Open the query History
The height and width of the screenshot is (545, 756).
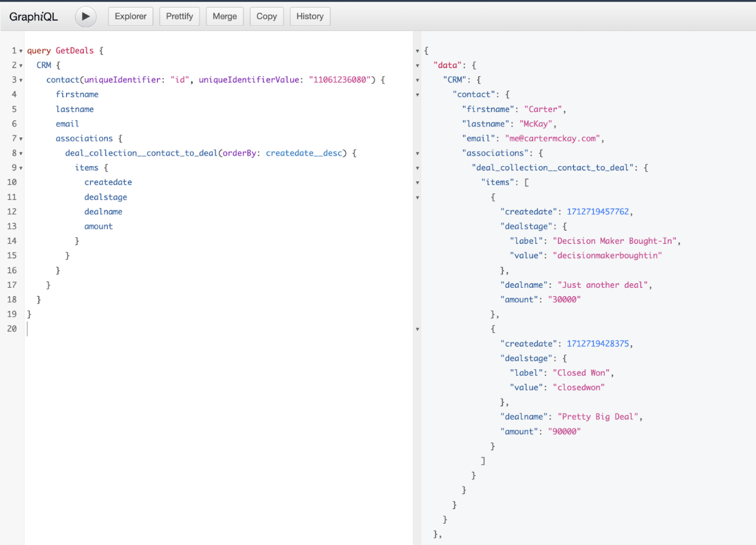click(x=310, y=16)
